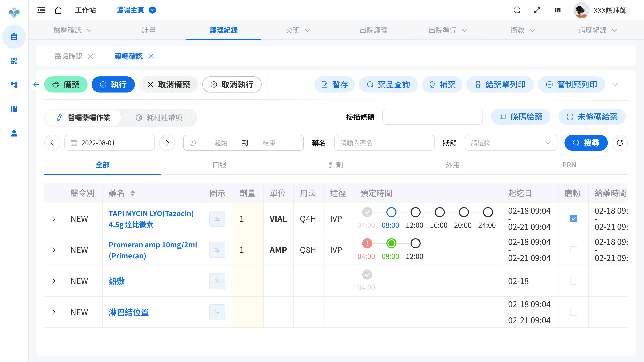The height and width of the screenshot is (362, 644).
Task: Select 12:00 time circle for TAPI MYCIN
Action: [415, 212]
